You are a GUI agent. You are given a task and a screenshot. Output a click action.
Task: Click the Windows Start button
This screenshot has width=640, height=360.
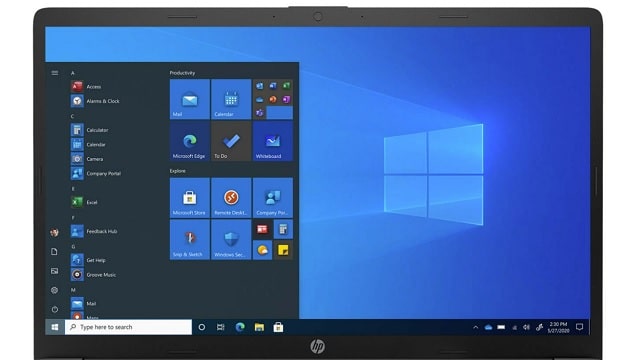tap(55, 327)
